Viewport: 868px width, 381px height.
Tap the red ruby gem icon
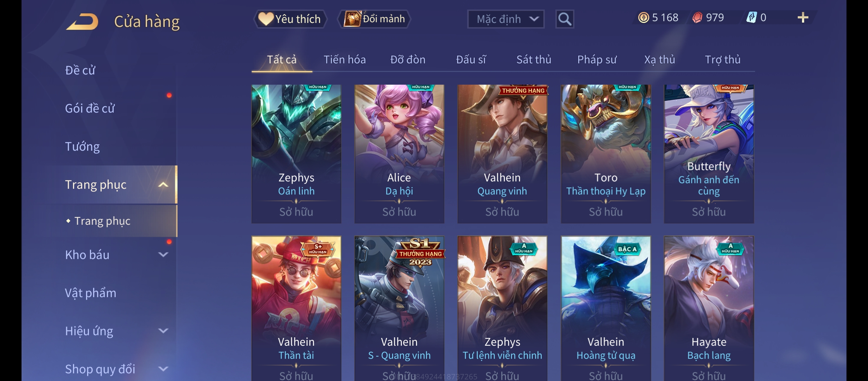(697, 18)
